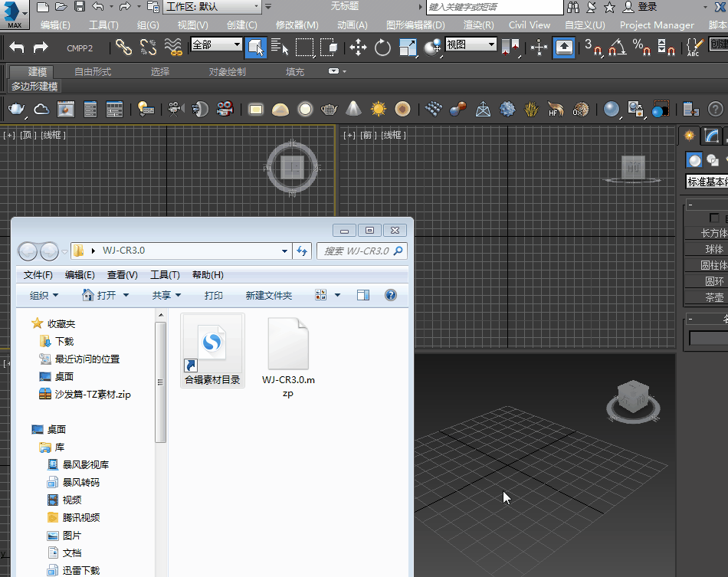Click the camera icon in lower toolbar

[x=176, y=110]
